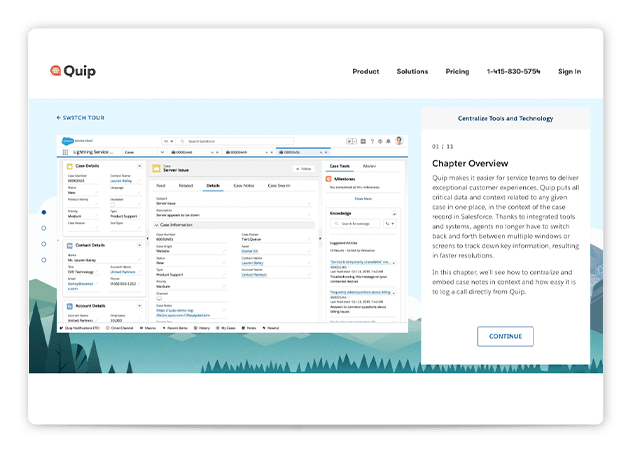The width and height of the screenshot is (632, 456).
Task: Toggle the Escalated checkbox in Case Details
Action: [x=112, y=205]
